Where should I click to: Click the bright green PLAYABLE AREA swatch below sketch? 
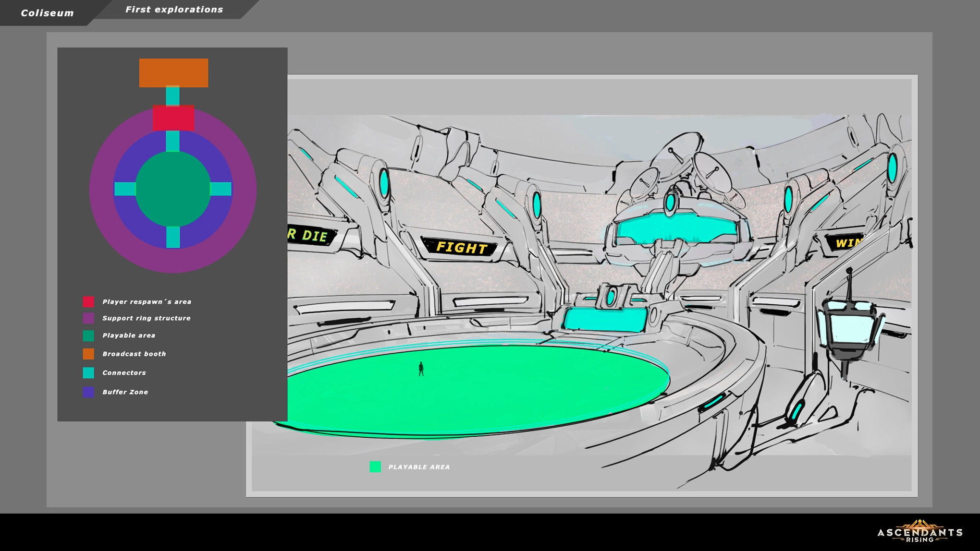pyautogui.click(x=375, y=467)
